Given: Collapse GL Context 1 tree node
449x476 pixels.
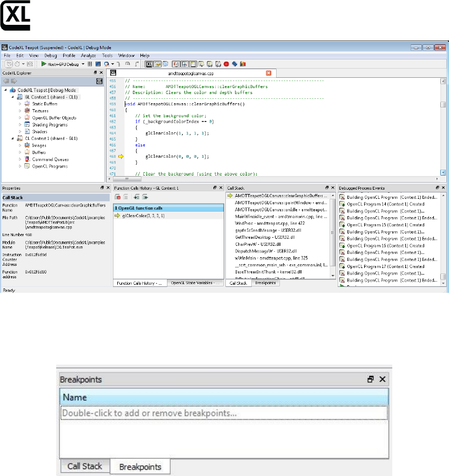Looking at the screenshot, I should pyautogui.click(x=12, y=97).
